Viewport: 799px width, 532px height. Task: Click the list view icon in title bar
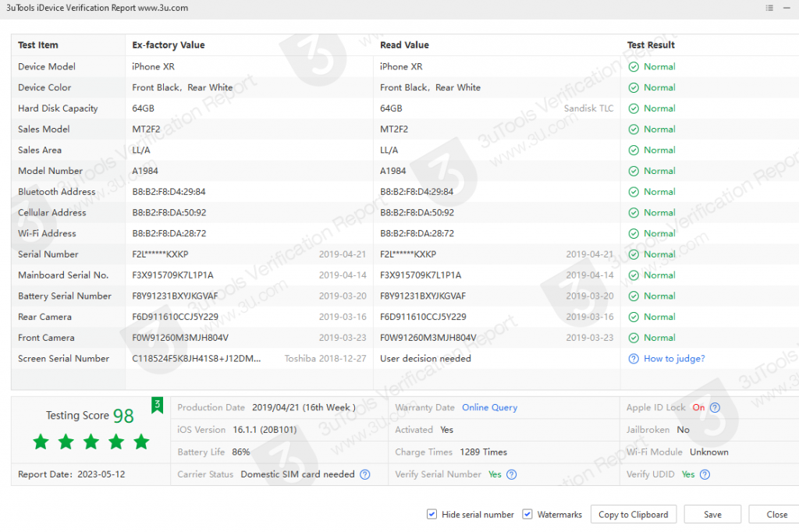tap(769, 8)
